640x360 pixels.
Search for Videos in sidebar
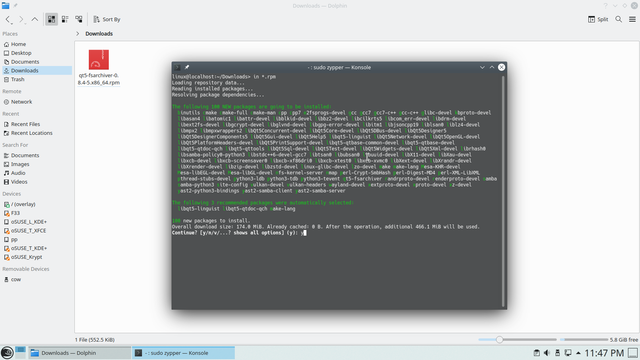19,182
